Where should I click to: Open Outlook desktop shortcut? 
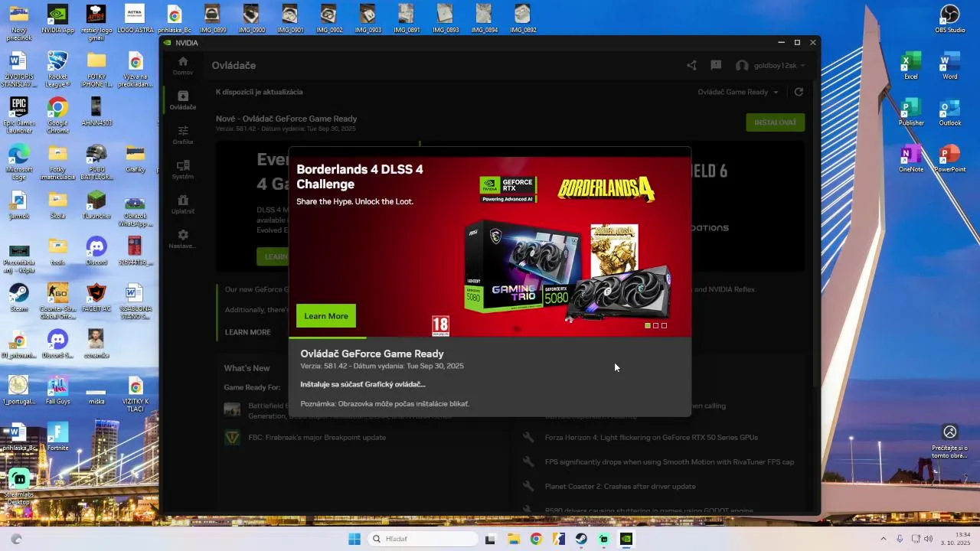click(x=950, y=112)
